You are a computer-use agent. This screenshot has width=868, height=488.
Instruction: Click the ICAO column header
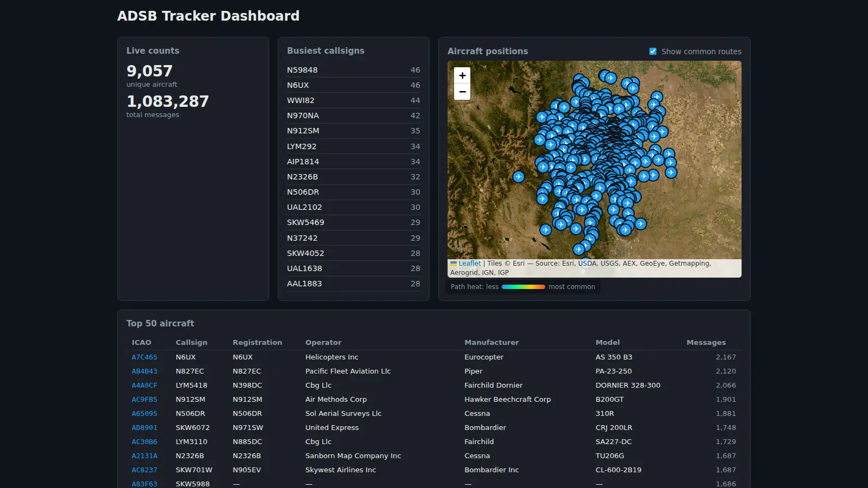pos(142,343)
